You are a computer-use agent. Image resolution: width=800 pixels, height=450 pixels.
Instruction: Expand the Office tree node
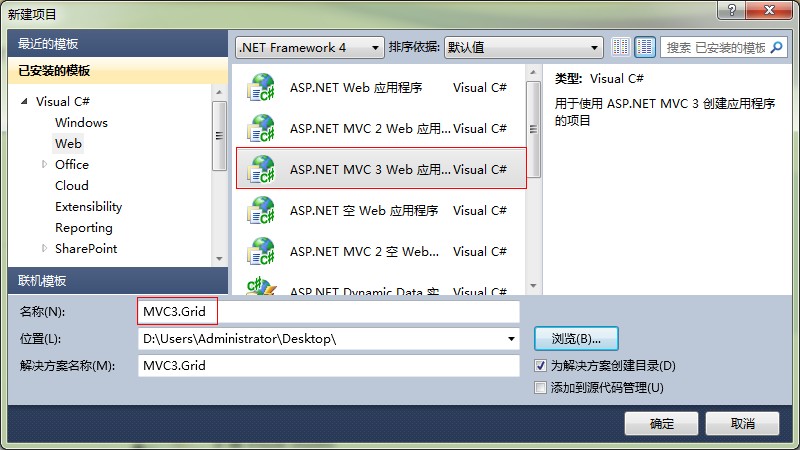tap(44, 164)
